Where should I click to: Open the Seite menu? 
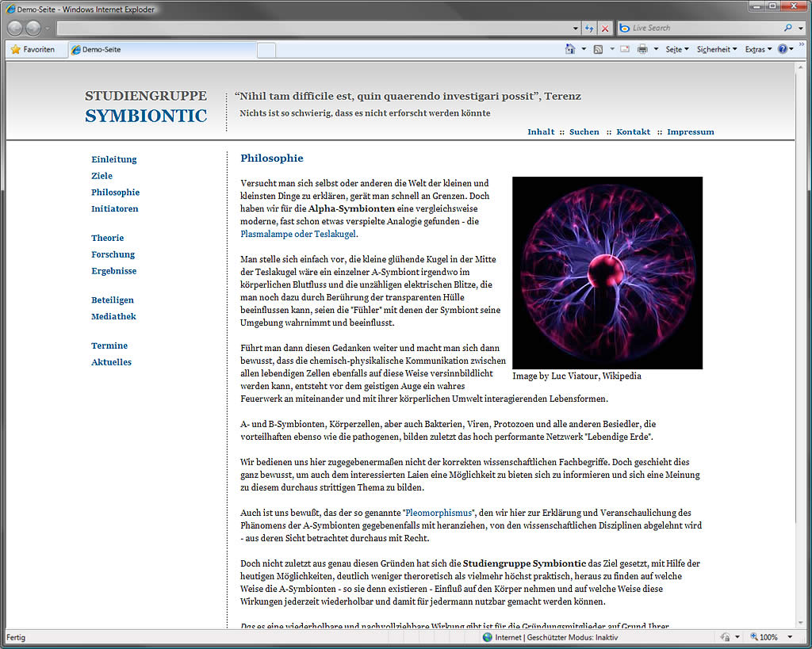click(x=677, y=49)
